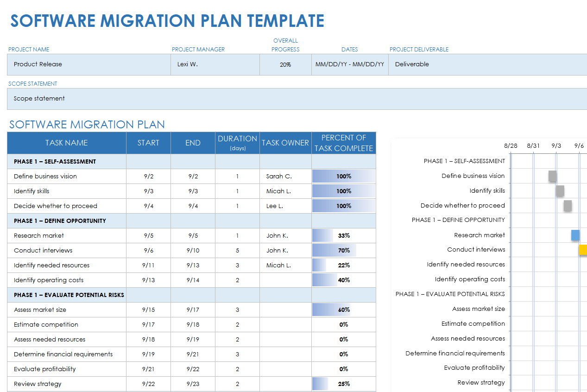This screenshot has height=392, width=587.
Task: Click the Product Release project name field
Action: (88, 64)
